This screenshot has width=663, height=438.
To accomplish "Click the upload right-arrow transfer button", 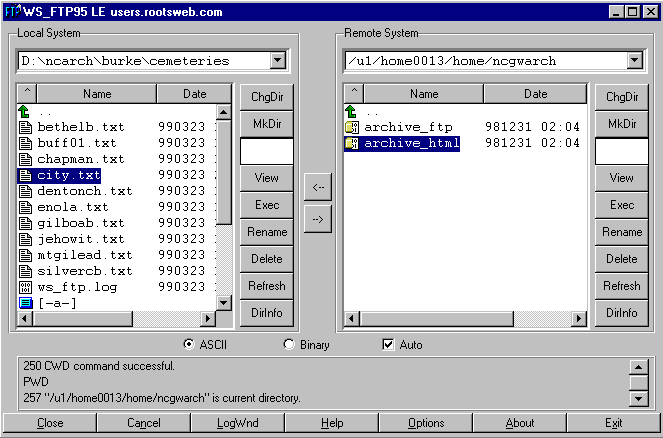I will point(317,220).
